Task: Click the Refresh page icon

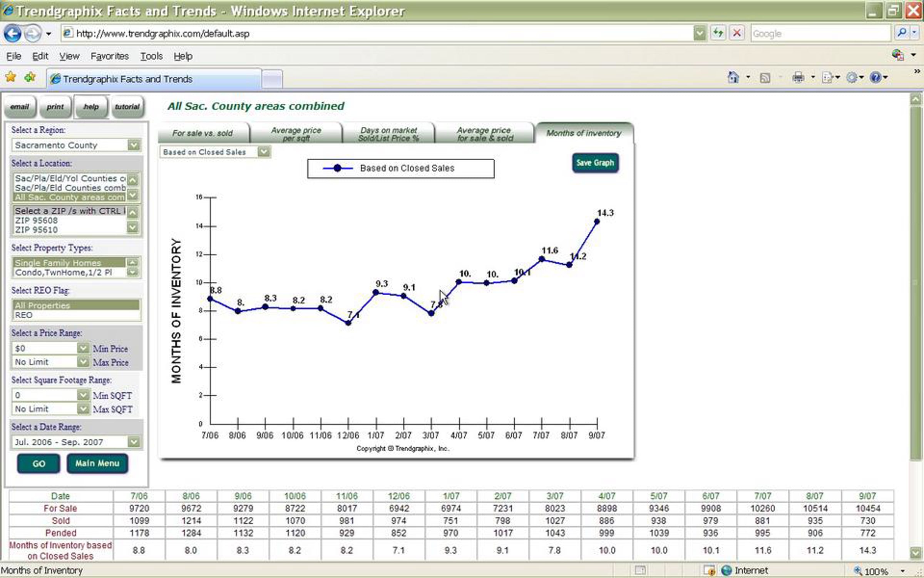Action: (x=718, y=33)
